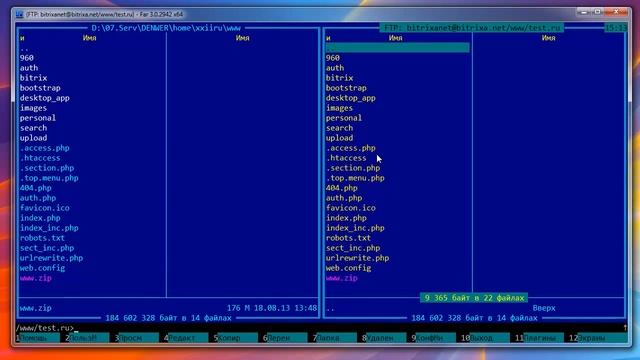Select folder search in the left local panel

point(33,128)
